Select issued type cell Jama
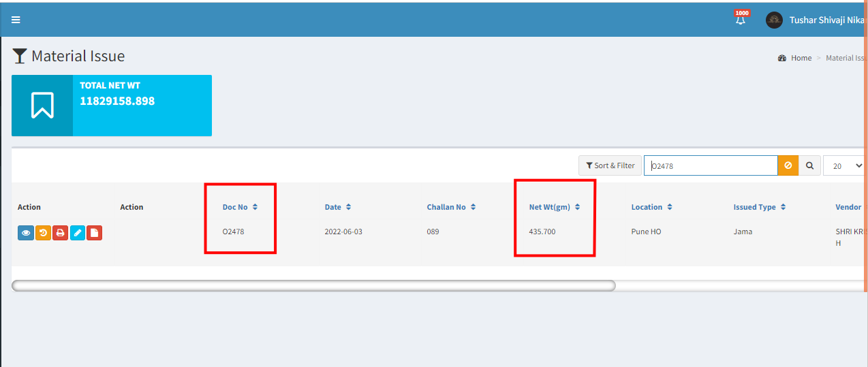This screenshot has height=367, width=868. coord(743,232)
